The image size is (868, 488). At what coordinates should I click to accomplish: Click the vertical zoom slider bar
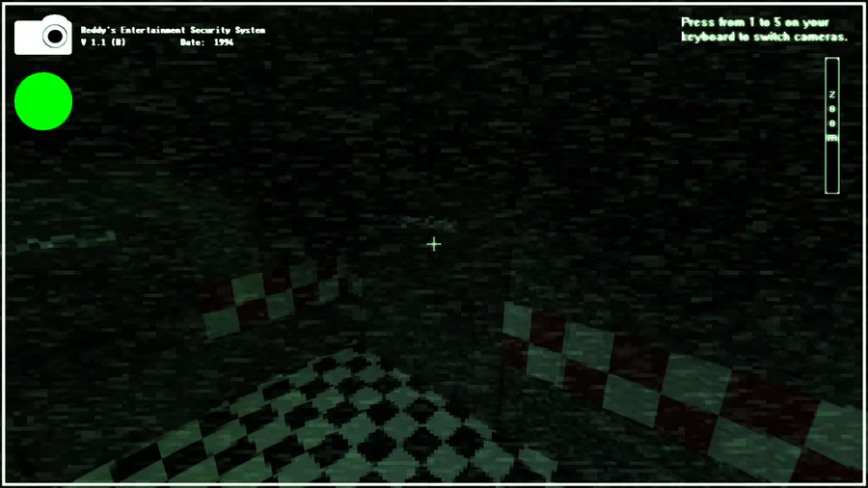tap(832, 125)
